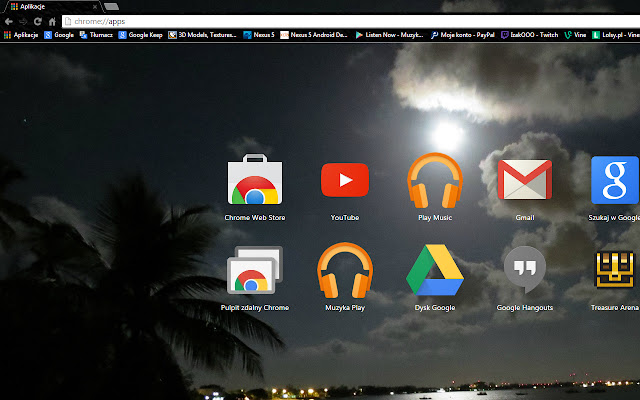Launch Pulpit zdalny Chrome app

(255, 270)
